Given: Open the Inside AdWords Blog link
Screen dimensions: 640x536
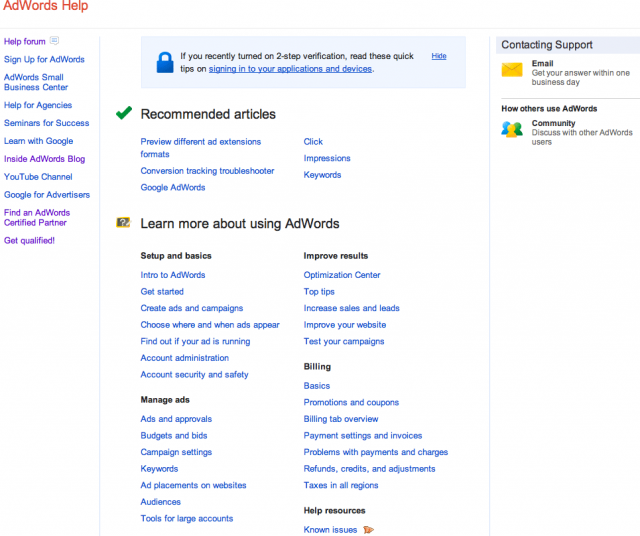Looking at the screenshot, I should (x=44, y=159).
